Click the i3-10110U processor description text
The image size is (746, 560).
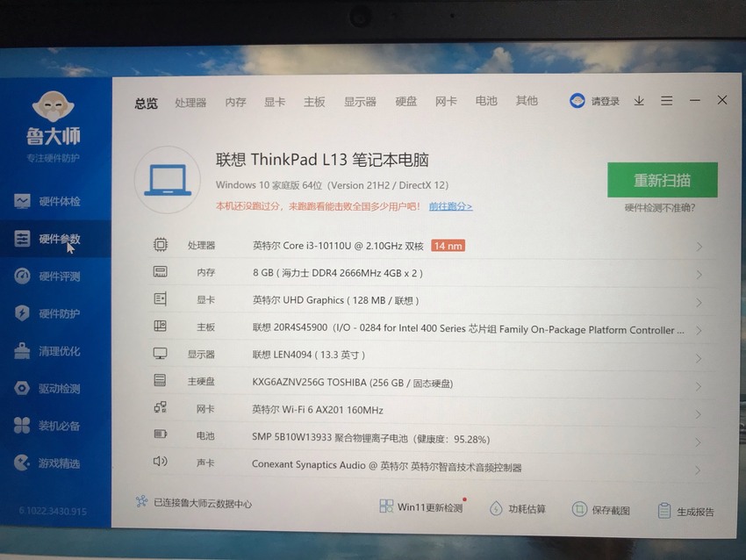338,246
